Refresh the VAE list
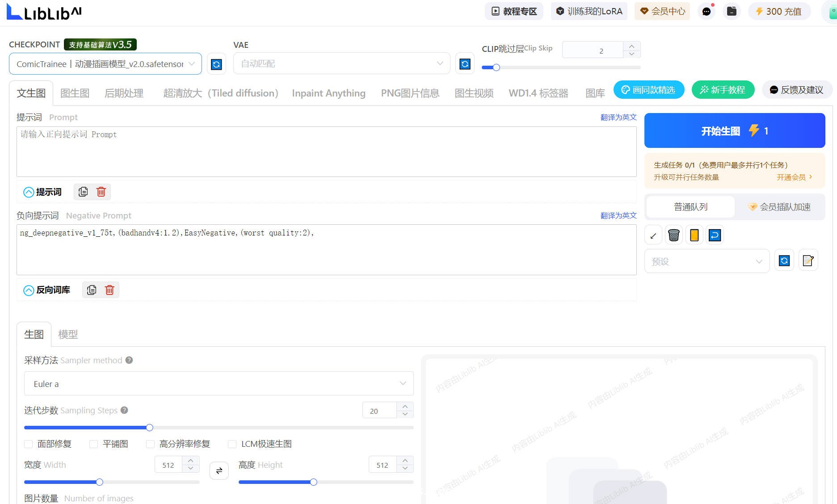Image resolution: width=837 pixels, height=504 pixels. [x=465, y=64]
